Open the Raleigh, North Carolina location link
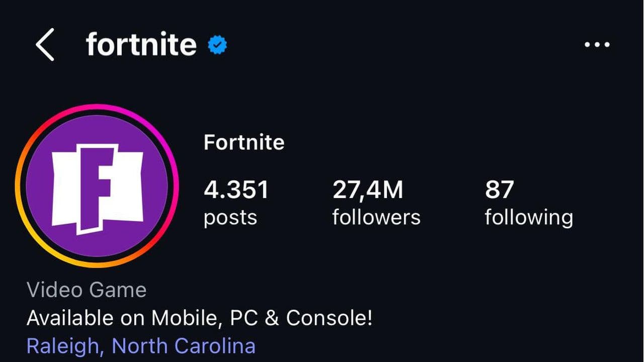644x362 pixels. [141, 346]
